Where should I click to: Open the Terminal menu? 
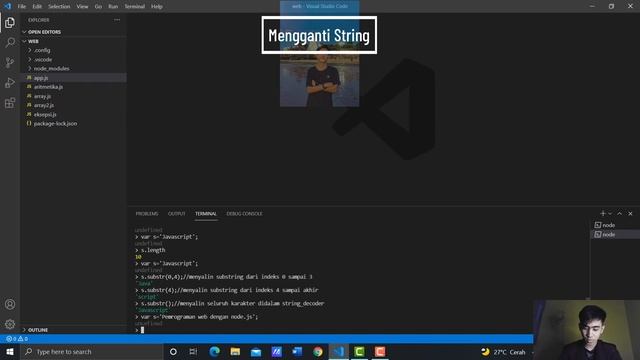click(x=135, y=7)
